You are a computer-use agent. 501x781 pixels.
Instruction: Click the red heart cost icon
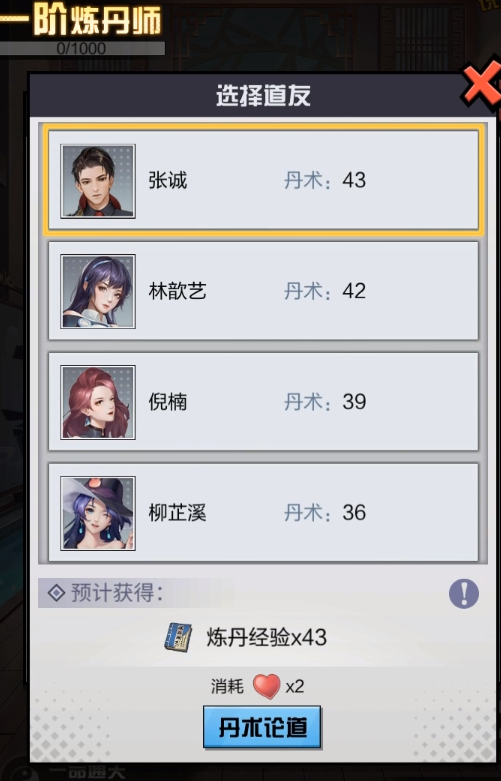click(x=266, y=686)
